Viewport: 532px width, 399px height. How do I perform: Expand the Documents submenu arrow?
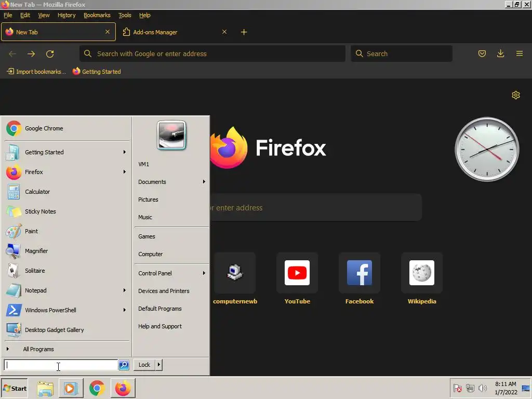coord(204,181)
